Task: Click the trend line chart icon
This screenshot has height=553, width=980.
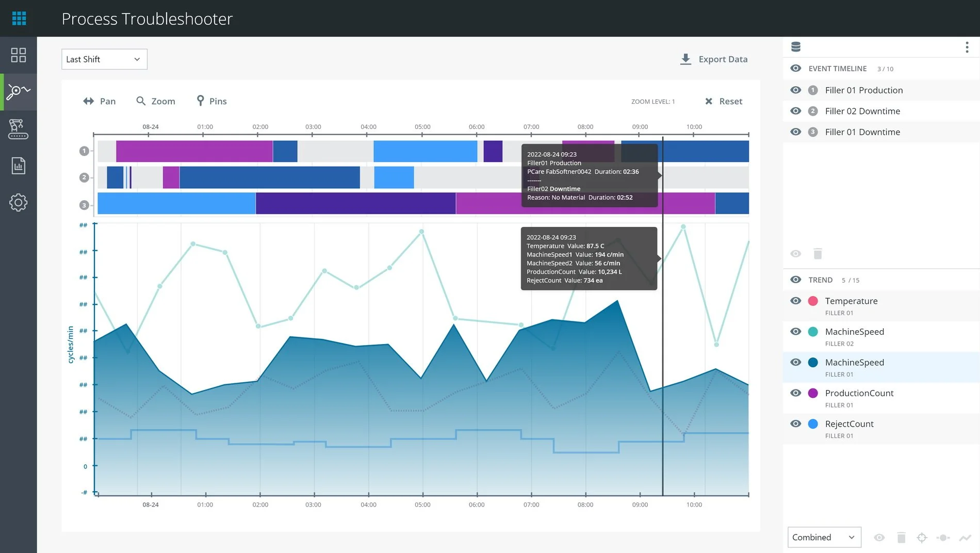Action: pos(965,538)
